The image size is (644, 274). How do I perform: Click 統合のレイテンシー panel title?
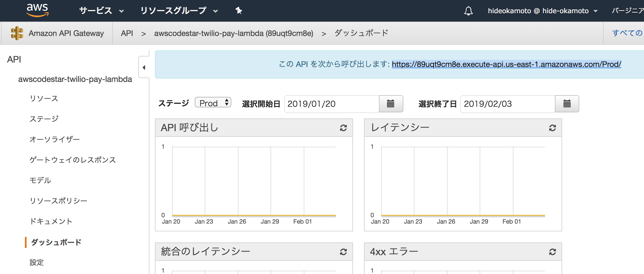[206, 252]
